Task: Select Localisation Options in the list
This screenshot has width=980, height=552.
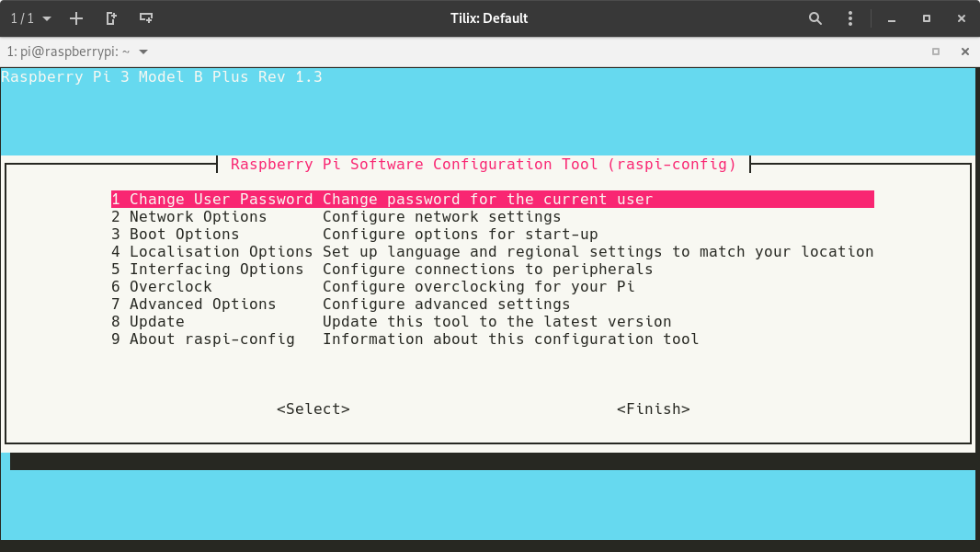Action: tap(221, 252)
